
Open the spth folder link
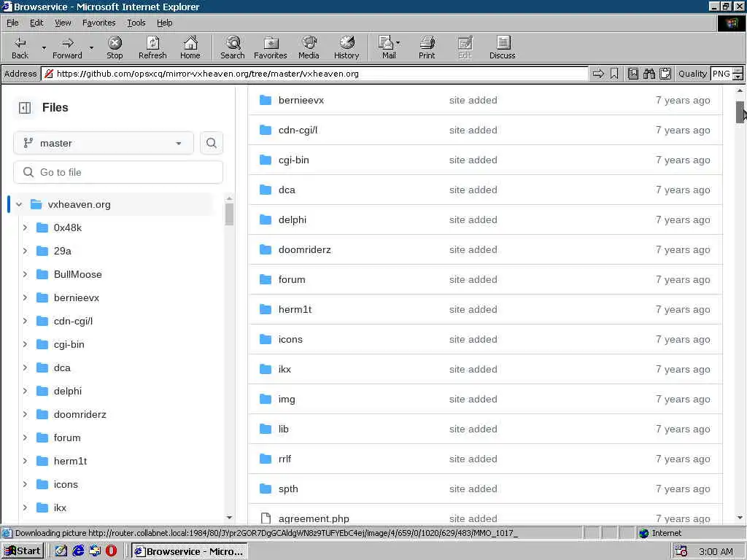click(288, 489)
